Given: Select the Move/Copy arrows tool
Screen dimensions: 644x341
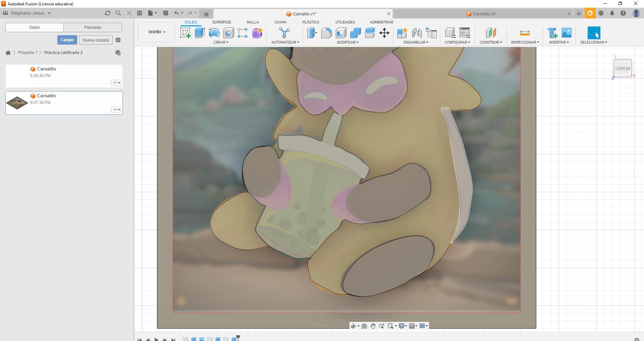Looking at the screenshot, I should [384, 33].
